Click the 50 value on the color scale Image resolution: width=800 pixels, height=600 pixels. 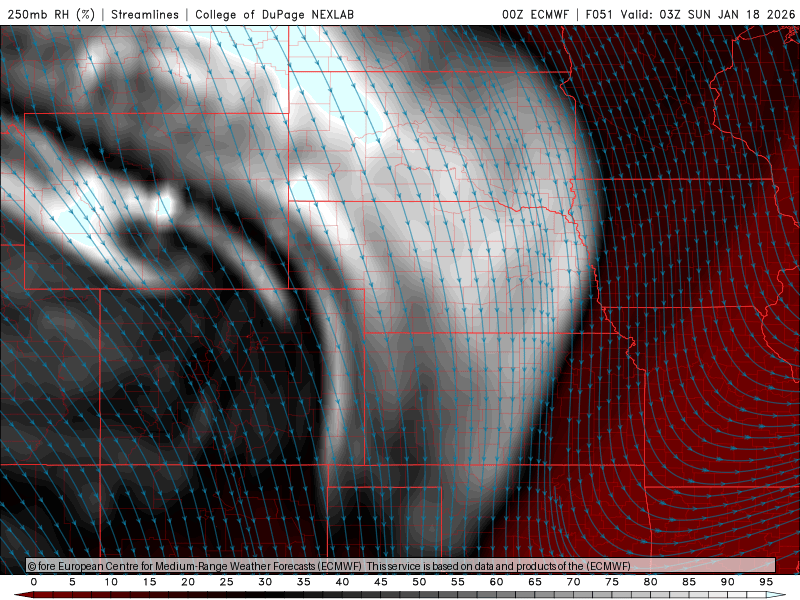click(x=419, y=582)
